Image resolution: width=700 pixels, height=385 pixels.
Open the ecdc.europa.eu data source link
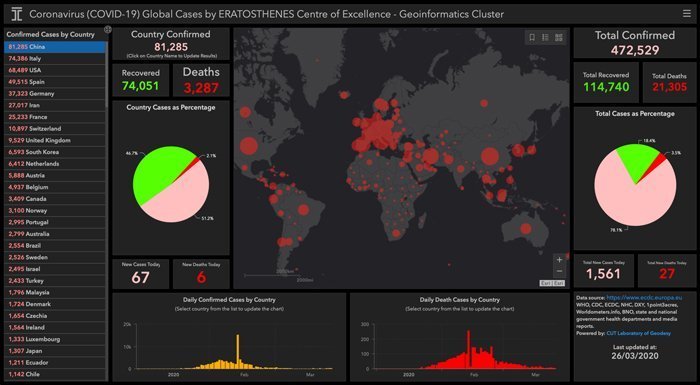644,297
